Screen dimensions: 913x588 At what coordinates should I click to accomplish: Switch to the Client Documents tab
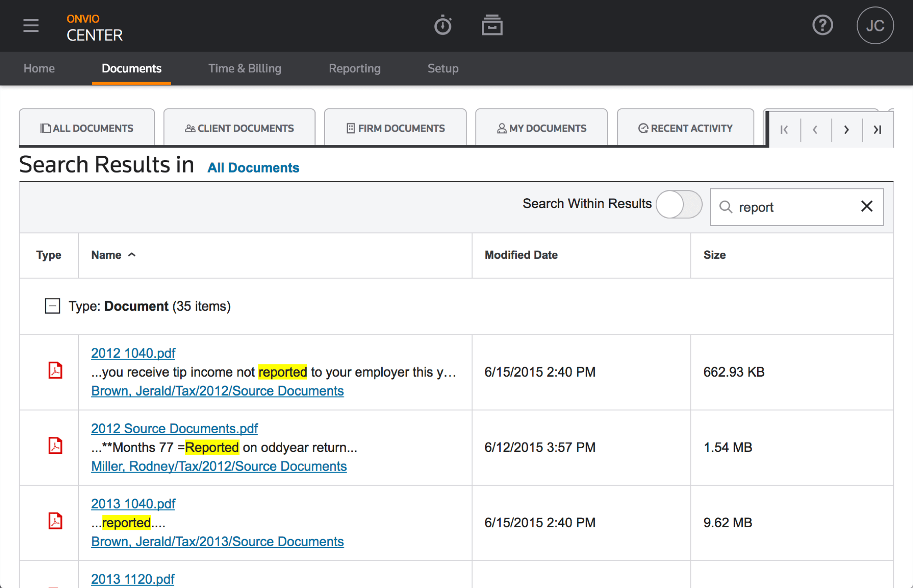point(239,128)
